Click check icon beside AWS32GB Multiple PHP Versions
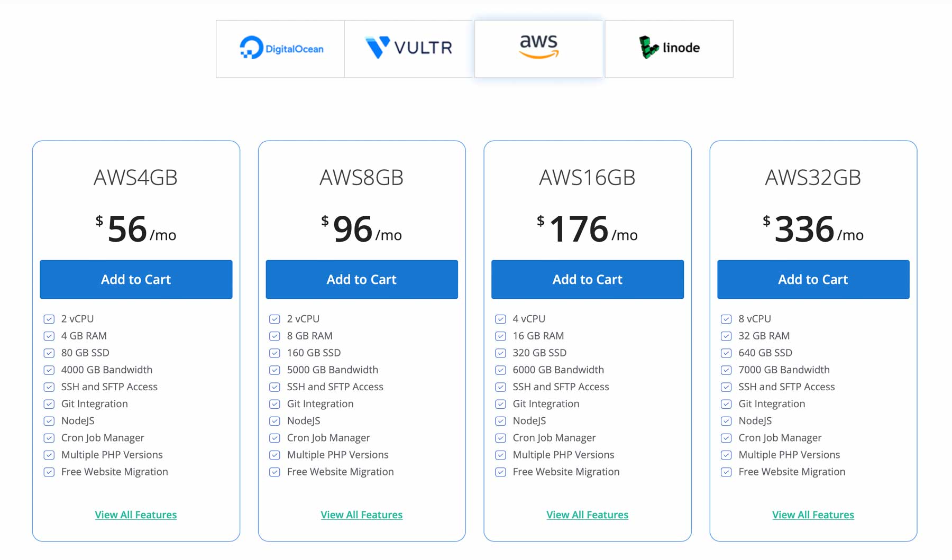Viewport: 952px width, 560px height. [x=726, y=455]
